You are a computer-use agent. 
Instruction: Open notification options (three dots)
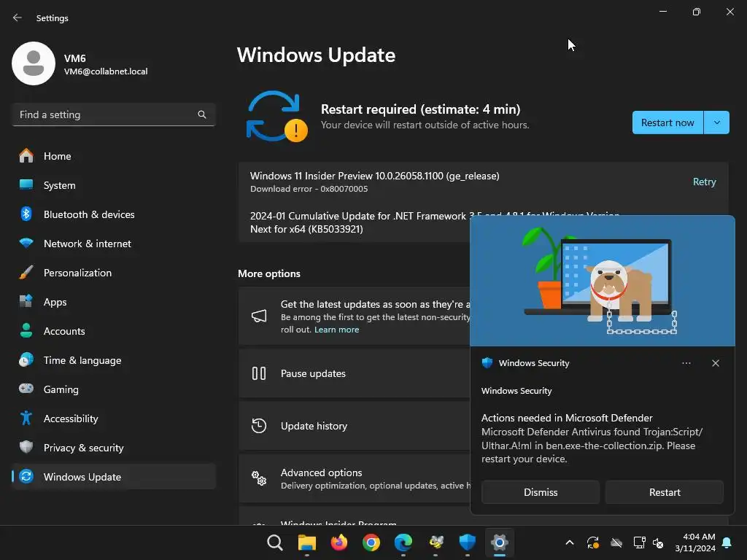(686, 363)
